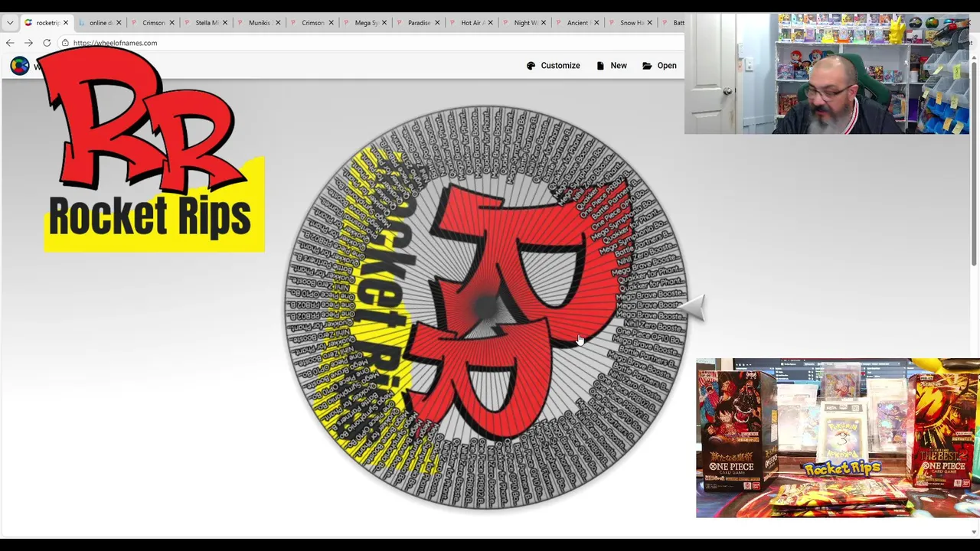Close the Stella M tab
980x551 pixels.
click(225, 23)
